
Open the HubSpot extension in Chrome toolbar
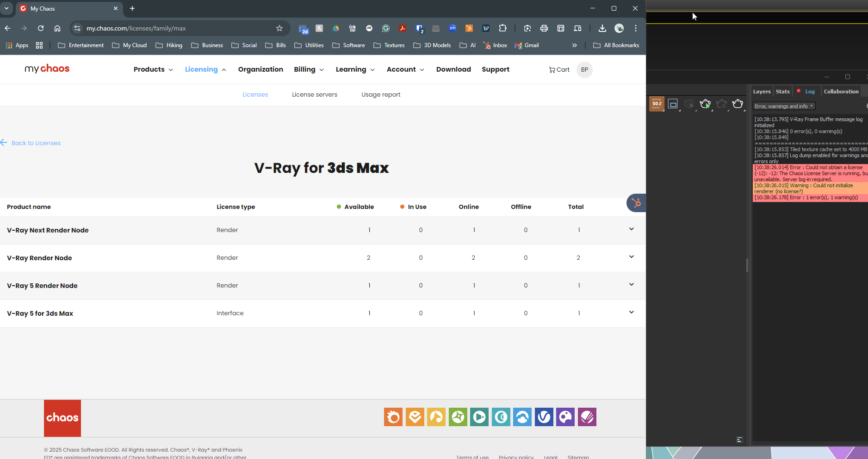tap(469, 28)
